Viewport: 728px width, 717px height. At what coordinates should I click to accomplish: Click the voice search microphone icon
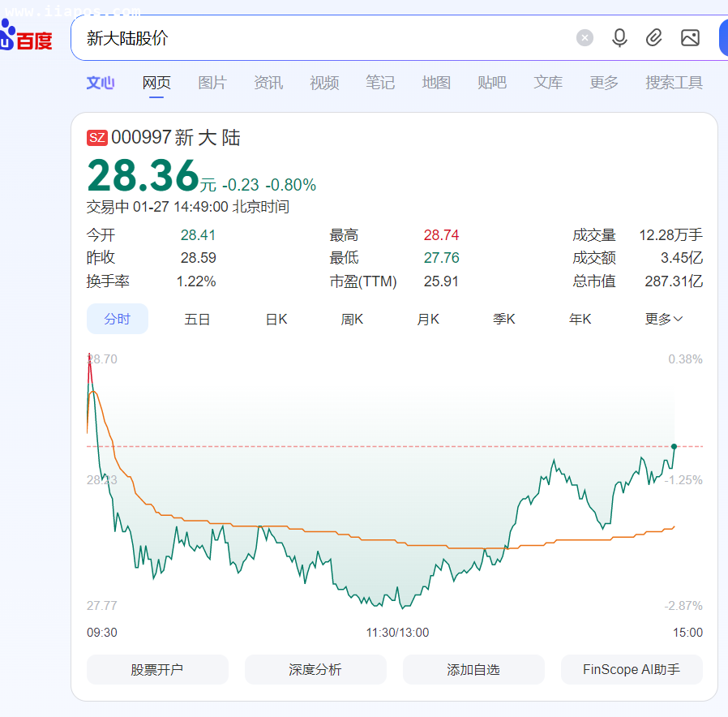point(619,37)
